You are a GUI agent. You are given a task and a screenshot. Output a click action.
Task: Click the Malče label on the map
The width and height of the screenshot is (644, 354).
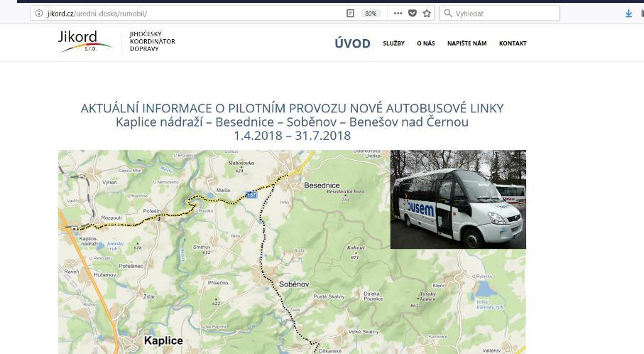[x=223, y=190]
